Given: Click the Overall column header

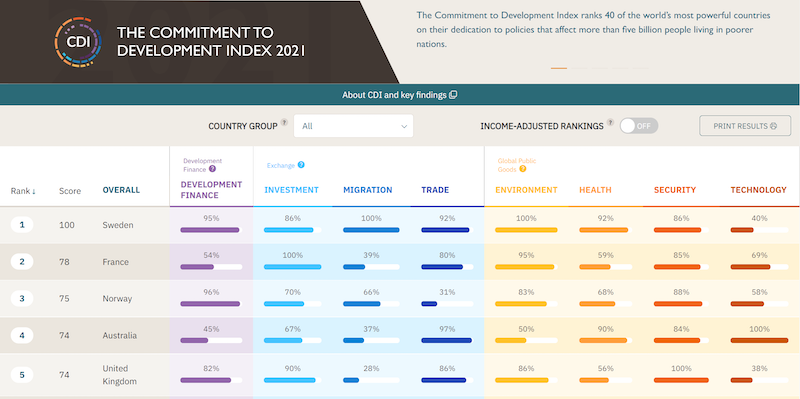Looking at the screenshot, I should point(121,190).
